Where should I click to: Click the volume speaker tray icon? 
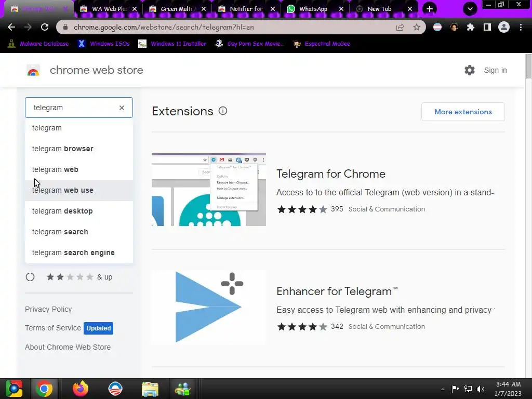pyautogui.click(x=481, y=389)
